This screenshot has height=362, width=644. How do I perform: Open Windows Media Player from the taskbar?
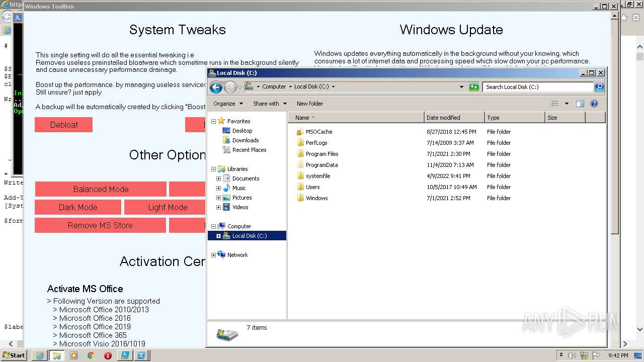click(74, 355)
